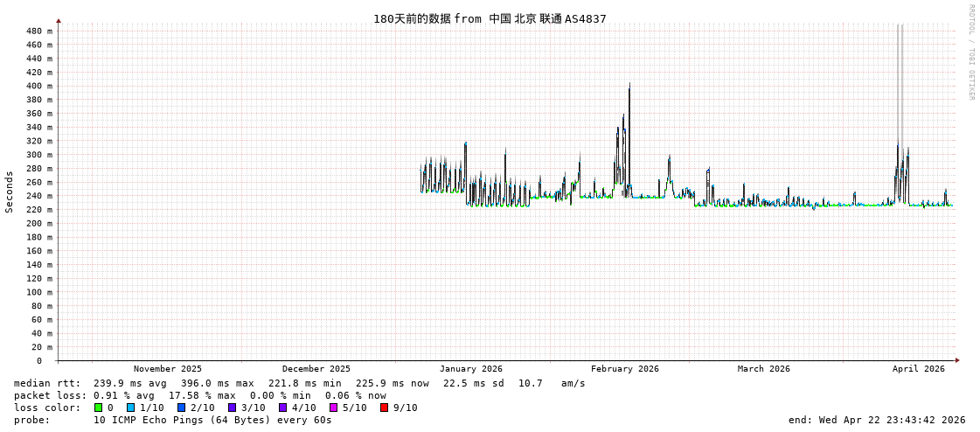Click the blue 2/10 loss swatch
The height and width of the screenshot is (432, 980).
coord(181,408)
